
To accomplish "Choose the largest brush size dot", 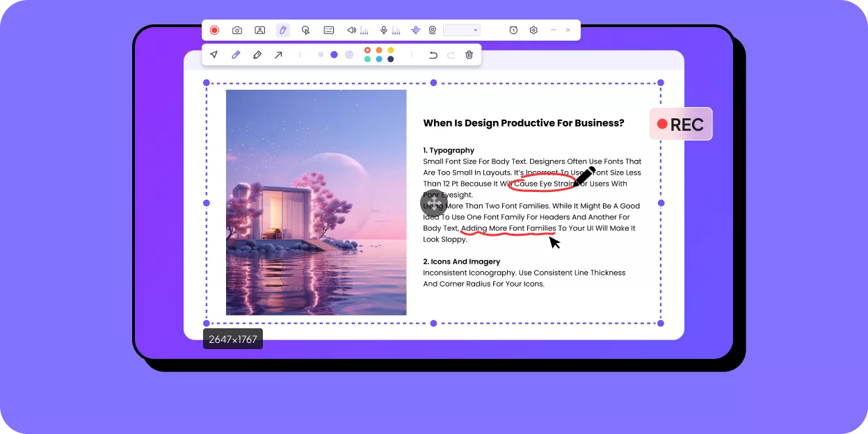I will click(x=349, y=54).
